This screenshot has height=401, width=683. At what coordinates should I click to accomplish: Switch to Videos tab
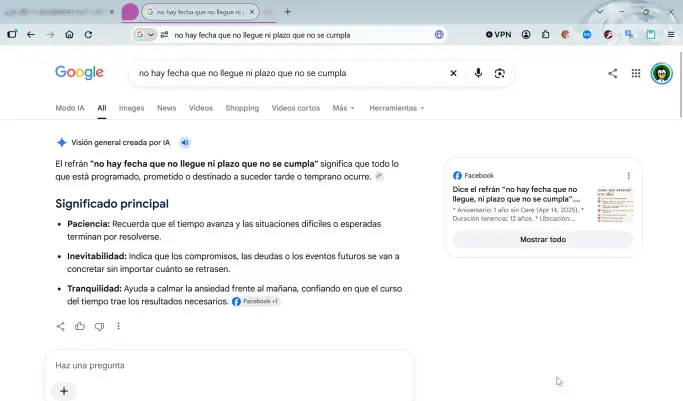[201, 108]
